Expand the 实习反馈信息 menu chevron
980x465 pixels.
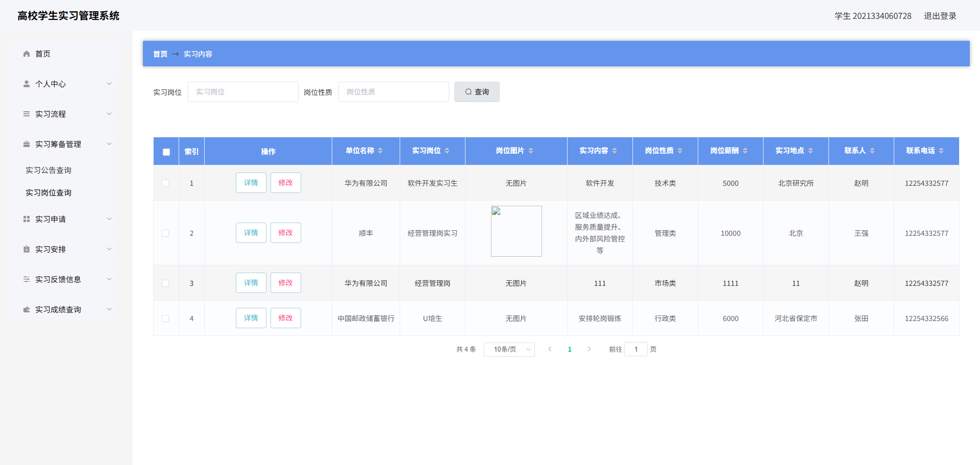(x=109, y=279)
